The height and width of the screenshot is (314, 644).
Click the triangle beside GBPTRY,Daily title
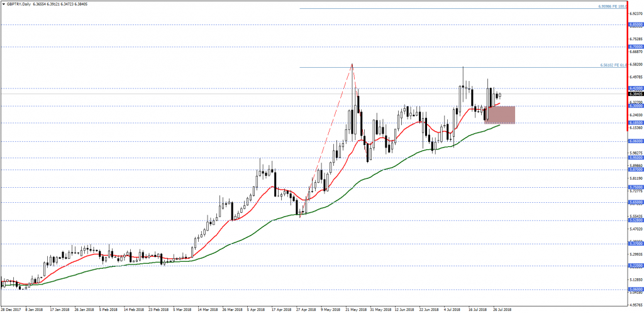tap(3, 4)
